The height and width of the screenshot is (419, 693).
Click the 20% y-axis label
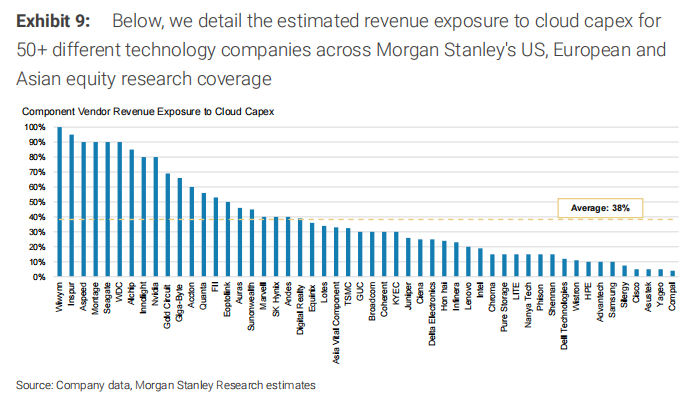pyautogui.click(x=37, y=247)
